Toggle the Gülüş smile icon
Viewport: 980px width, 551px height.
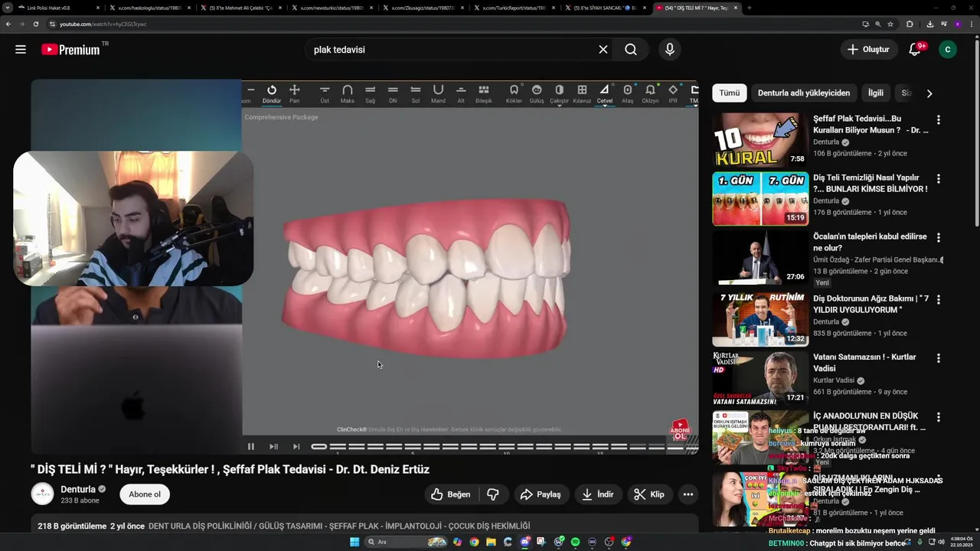tap(537, 94)
